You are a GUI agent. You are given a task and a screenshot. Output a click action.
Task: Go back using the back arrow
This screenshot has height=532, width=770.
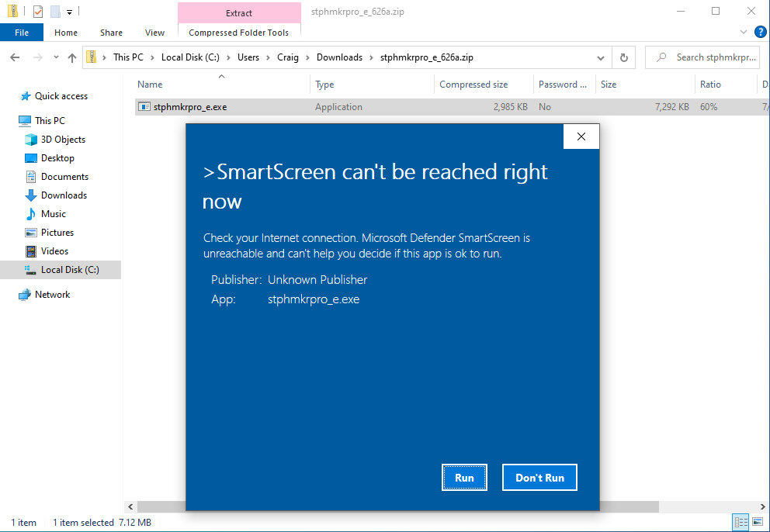coord(16,57)
